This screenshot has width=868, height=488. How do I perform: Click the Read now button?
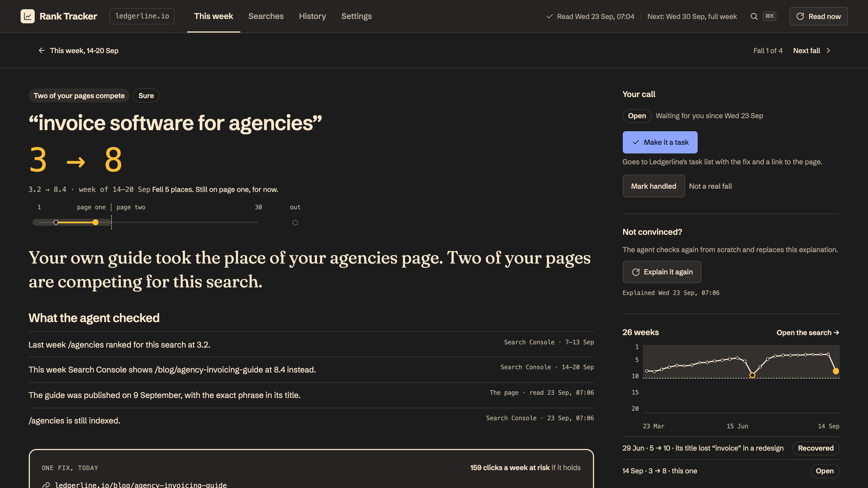pos(818,16)
